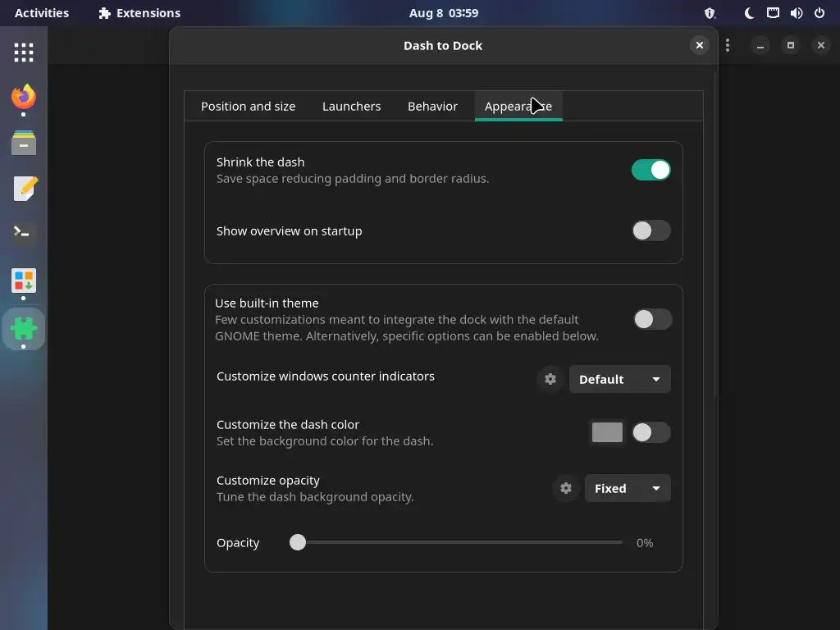Open Extensions window three-dot menu
Image resolution: width=840 pixels, height=630 pixels.
pyautogui.click(x=728, y=46)
